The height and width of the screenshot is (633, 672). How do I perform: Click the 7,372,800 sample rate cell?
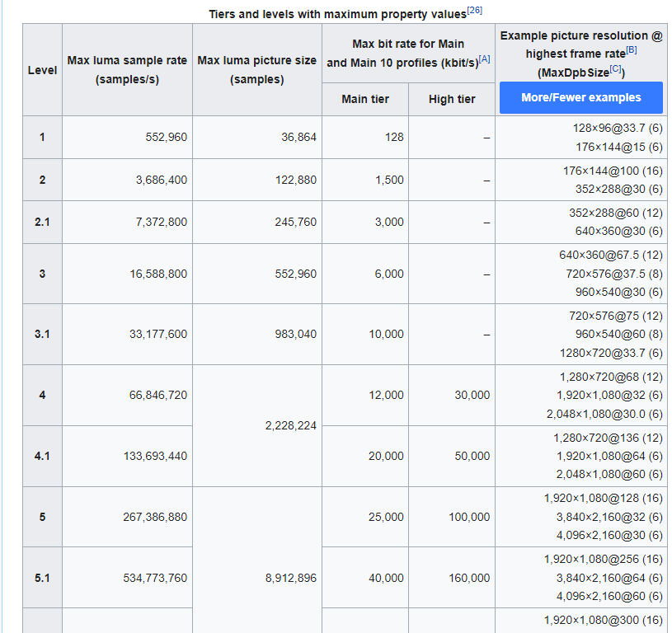127,222
